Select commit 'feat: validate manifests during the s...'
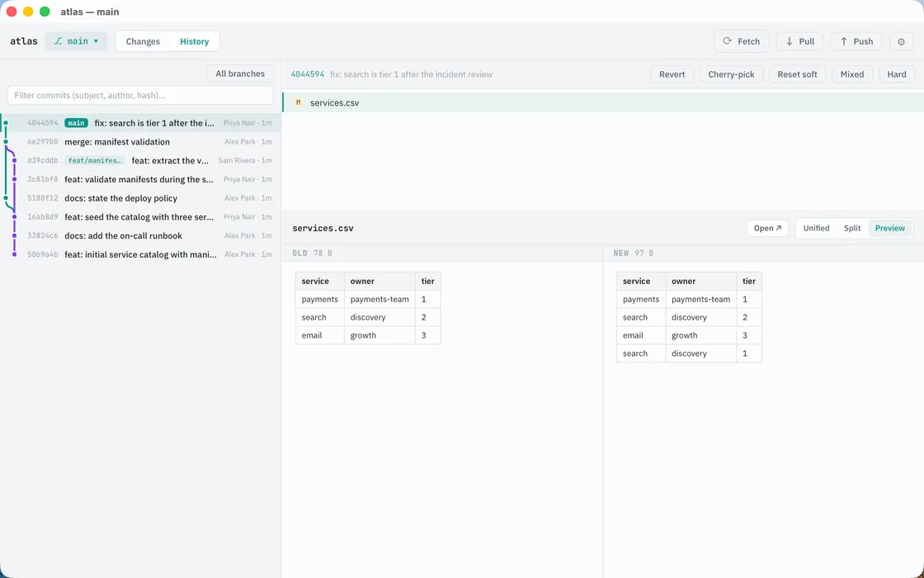 pyautogui.click(x=140, y=179)
